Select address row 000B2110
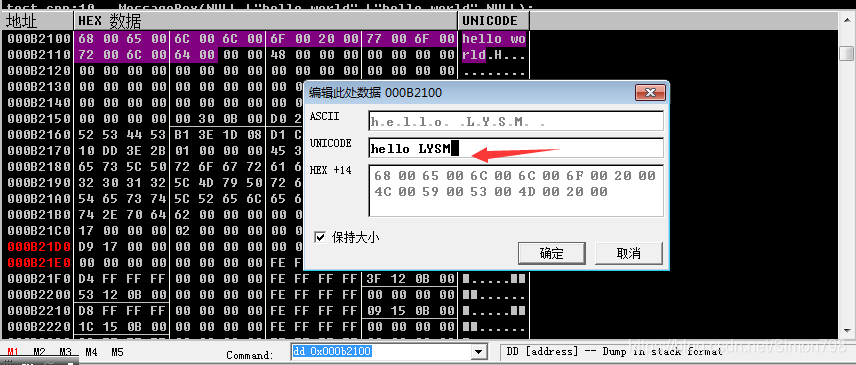This screenshot has width=856, height=365. click(39, 55)
